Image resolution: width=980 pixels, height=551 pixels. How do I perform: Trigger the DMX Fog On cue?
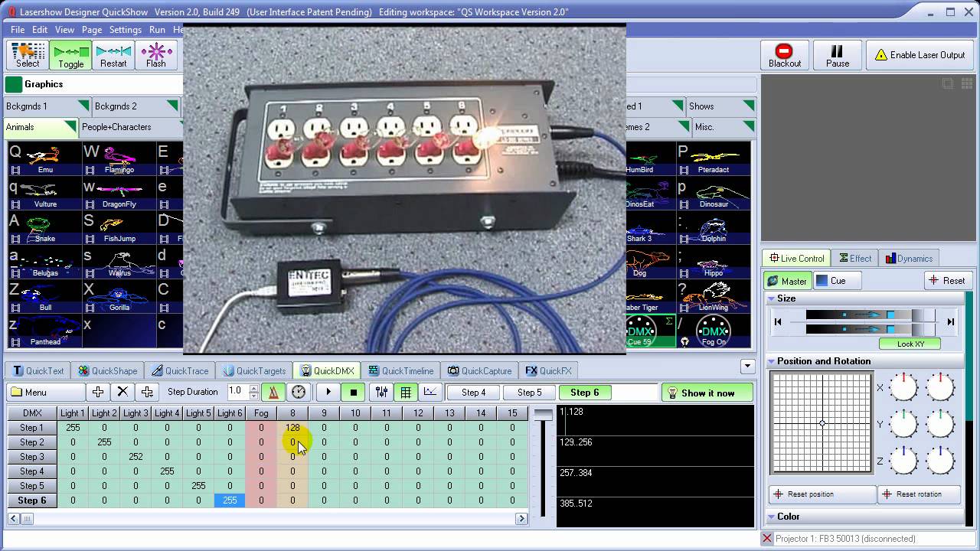[714, 332]
